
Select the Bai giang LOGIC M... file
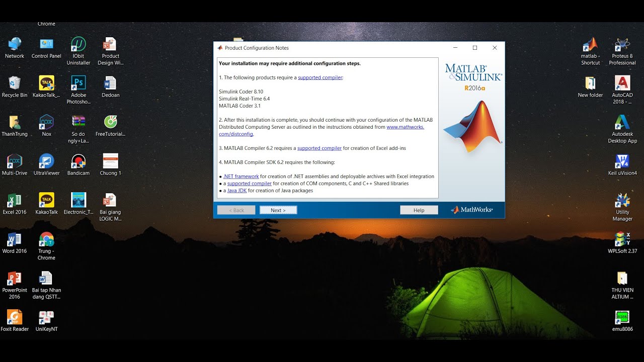pos(110,207)
